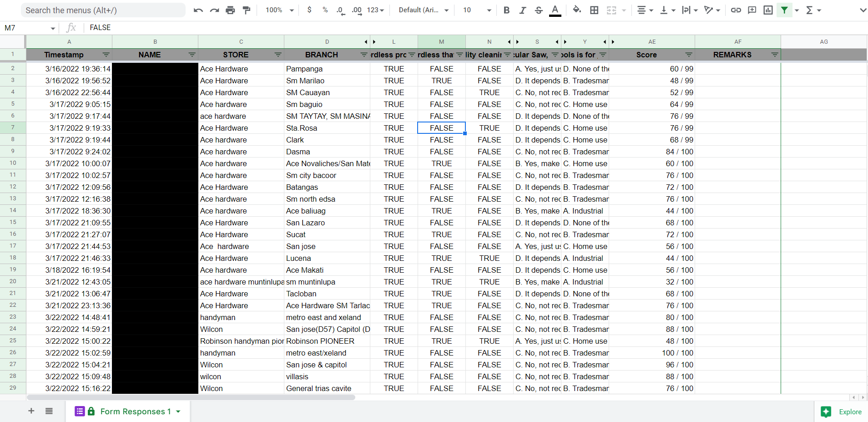Open the Explore panel

click(x=841, y=412)
